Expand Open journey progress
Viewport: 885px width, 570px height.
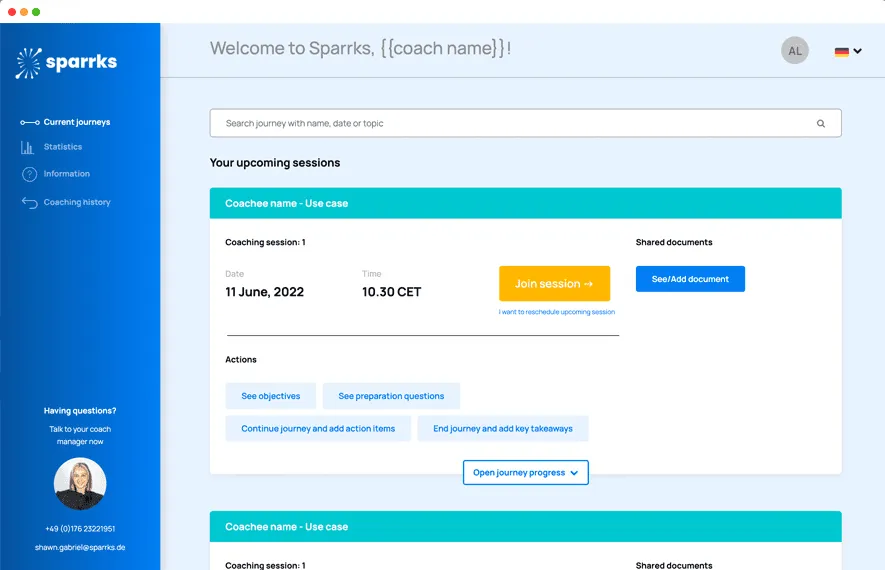(x=525, y=473)
